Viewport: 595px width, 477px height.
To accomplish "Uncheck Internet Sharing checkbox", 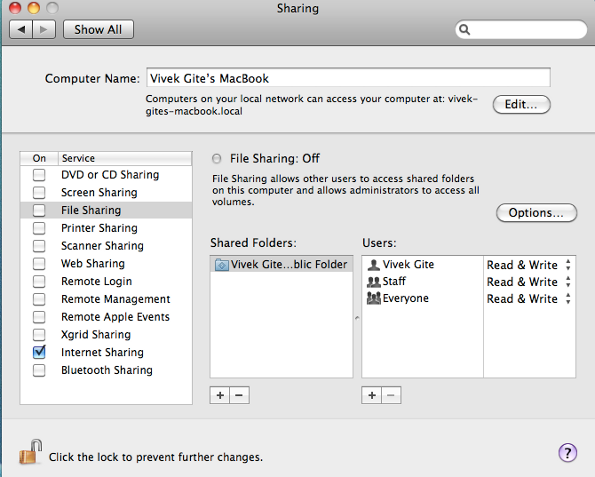I will [x=39, y=352].
